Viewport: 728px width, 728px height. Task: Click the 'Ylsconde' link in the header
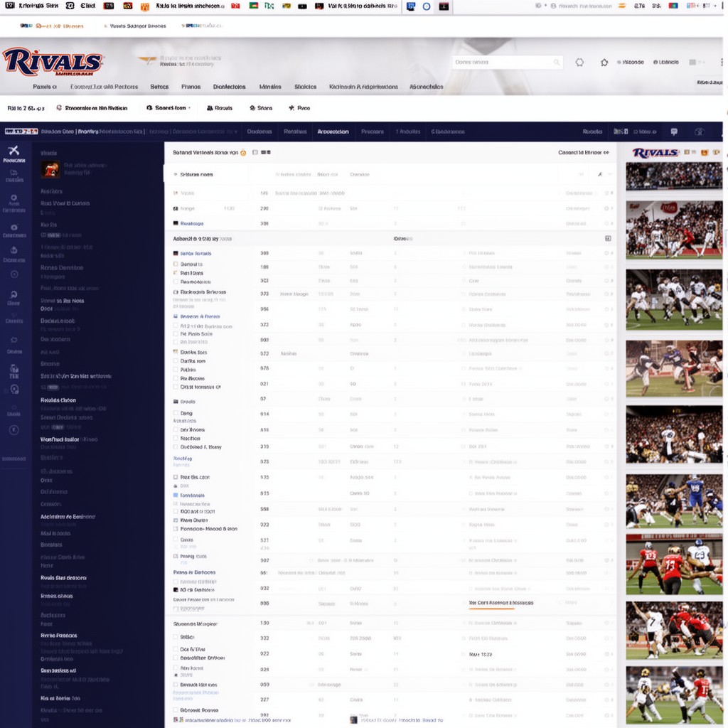point(631,63)
